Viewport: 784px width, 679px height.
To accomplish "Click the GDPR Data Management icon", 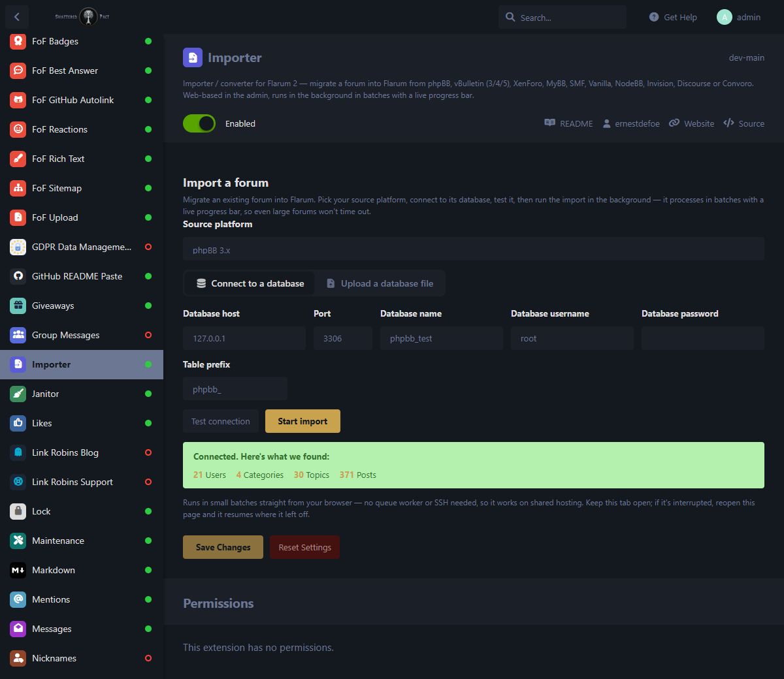I will coord(18,247).
